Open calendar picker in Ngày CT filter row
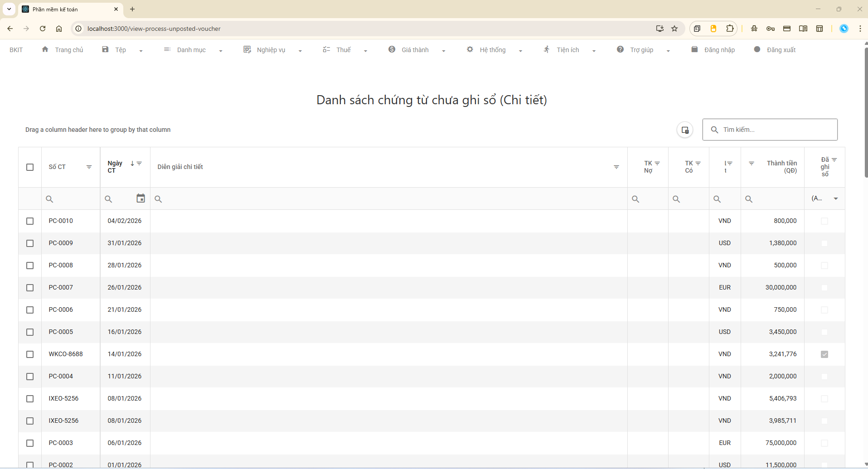The image size is (868, 469). [141, 198]
